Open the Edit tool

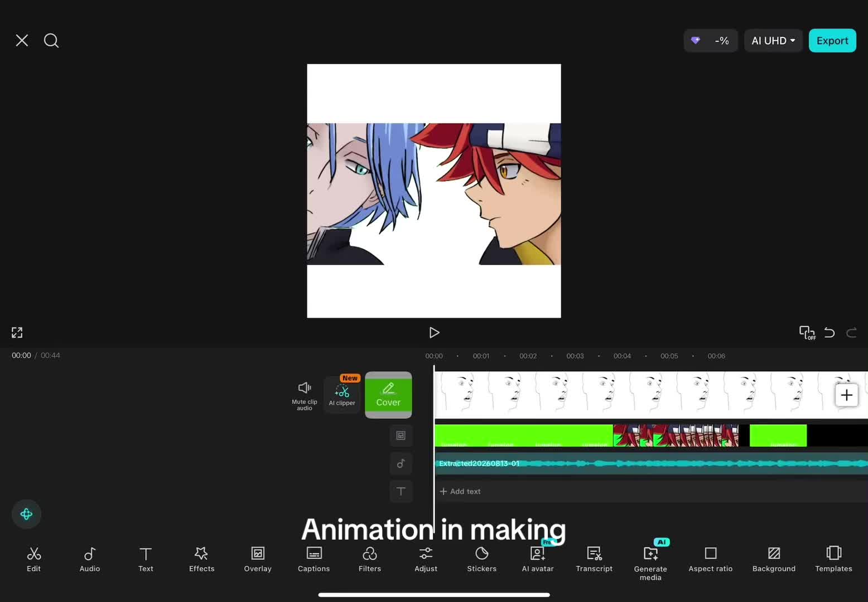[x=33, y=560]
